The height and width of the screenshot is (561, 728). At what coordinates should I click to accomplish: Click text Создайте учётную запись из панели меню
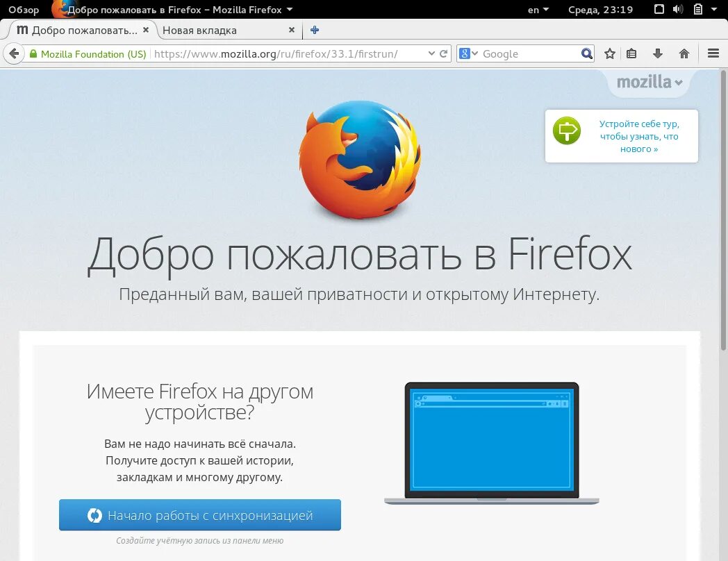coord(199,541)
